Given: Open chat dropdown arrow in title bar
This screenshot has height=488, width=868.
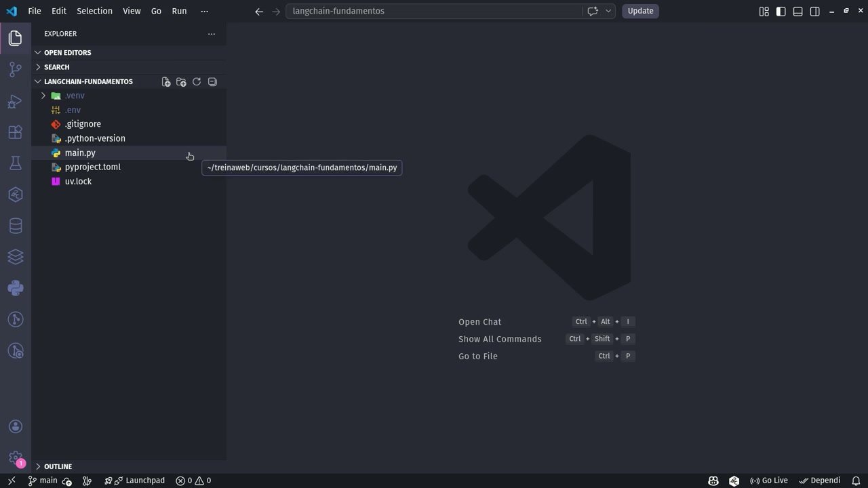Looking at the screenshot, I should (x=608, y=11).
